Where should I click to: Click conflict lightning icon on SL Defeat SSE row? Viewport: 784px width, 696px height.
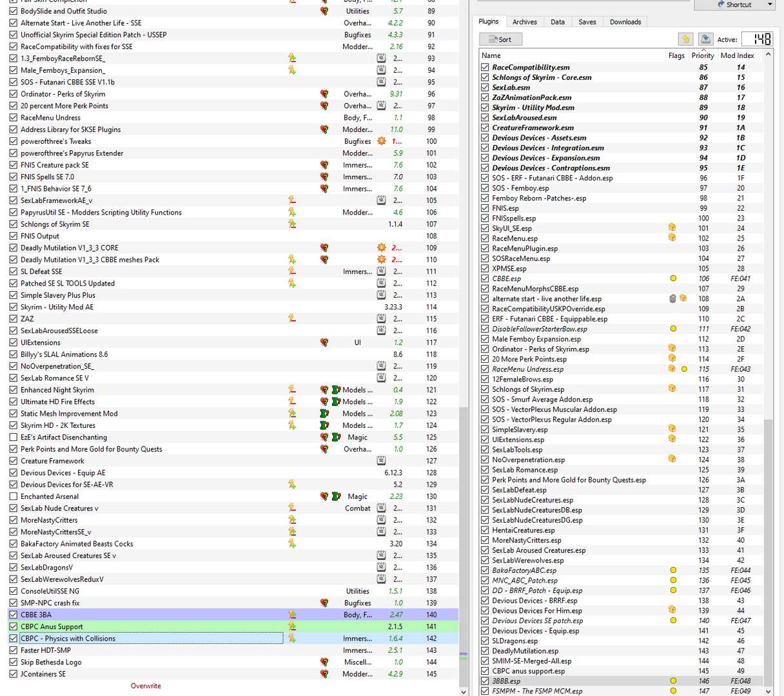pyautogui.click(x=292, y=271)
